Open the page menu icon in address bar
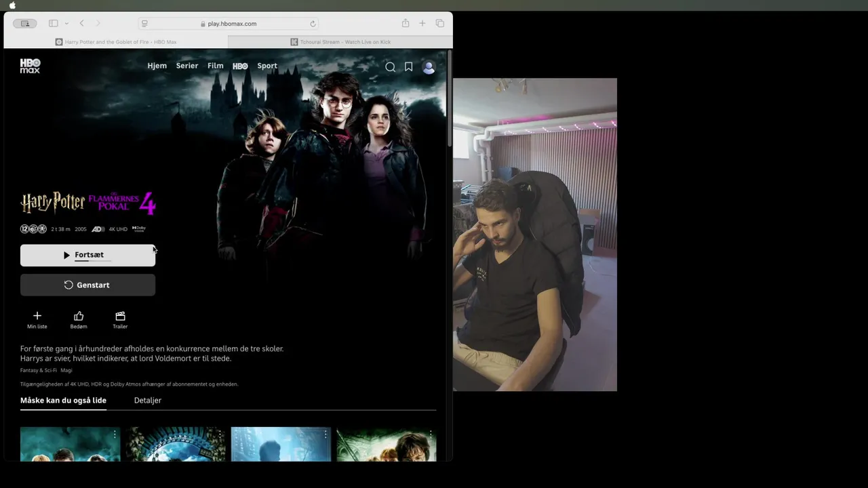The image size is (868, 488). pyautogui.click(x=144, y=24)
